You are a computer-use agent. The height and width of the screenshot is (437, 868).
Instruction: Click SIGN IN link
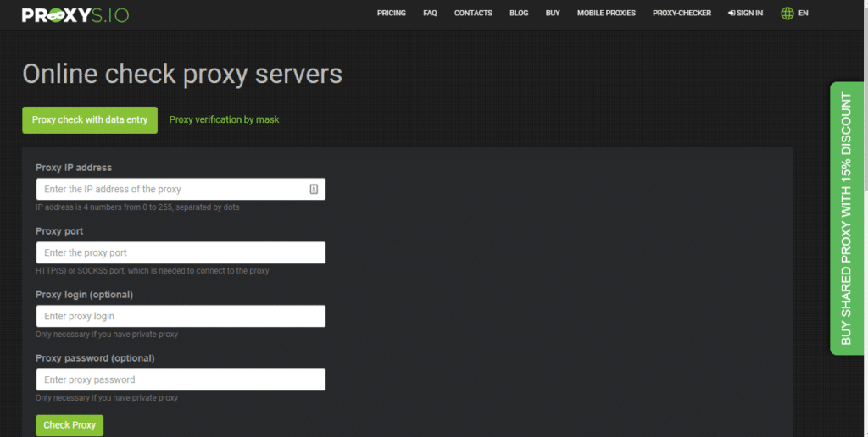click(746, 14)
